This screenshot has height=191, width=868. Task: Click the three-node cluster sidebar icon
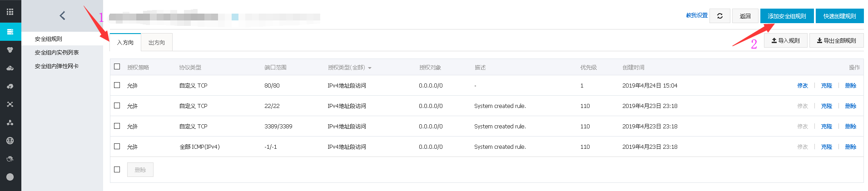[10, 122]
